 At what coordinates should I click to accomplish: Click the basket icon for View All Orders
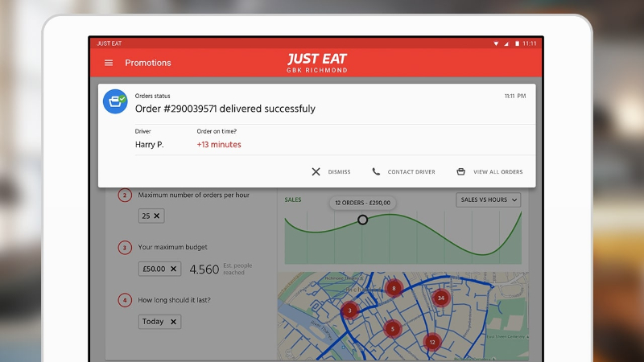(460, 171)
